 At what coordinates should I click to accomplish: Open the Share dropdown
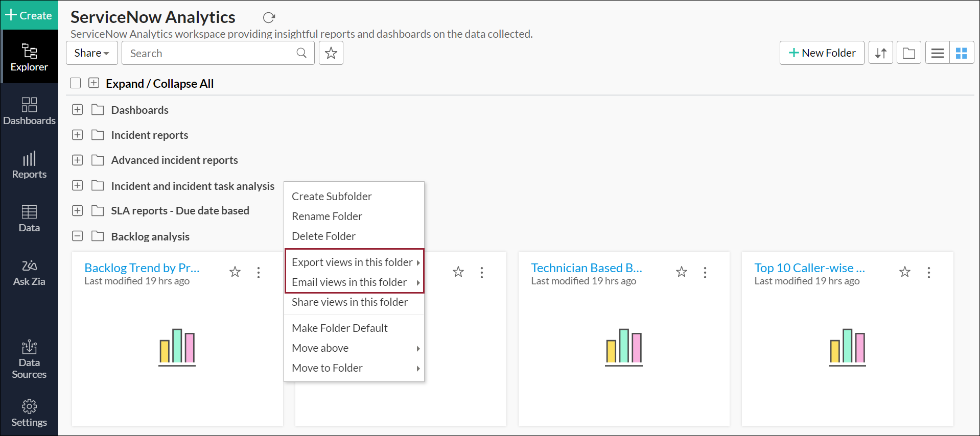(x=92, y=53)
